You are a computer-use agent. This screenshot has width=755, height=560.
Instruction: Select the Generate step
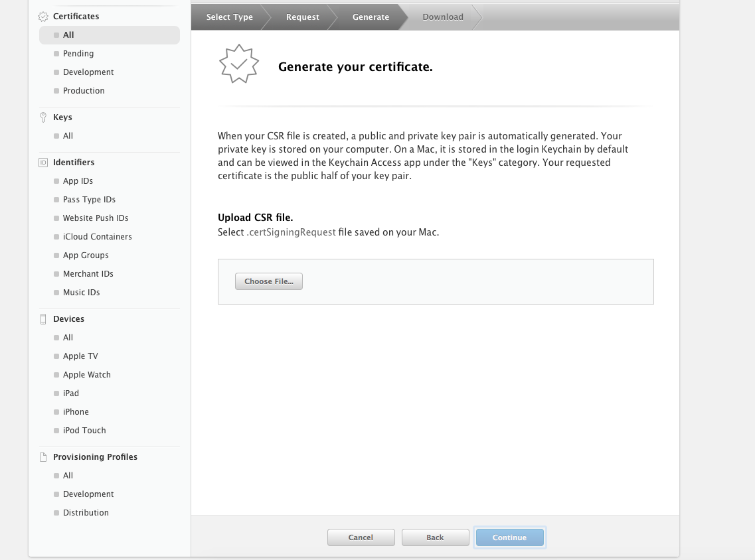[371, 17]
